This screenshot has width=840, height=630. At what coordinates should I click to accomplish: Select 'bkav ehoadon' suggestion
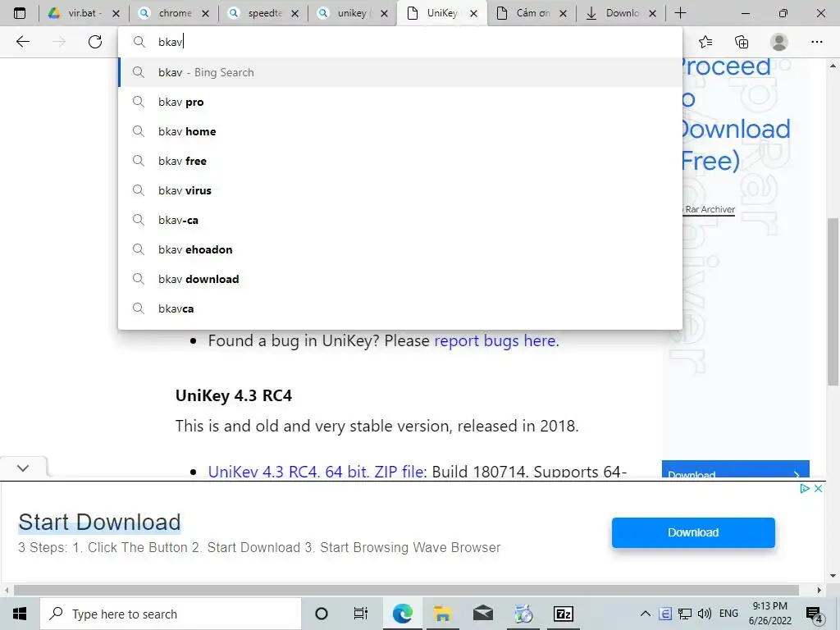click(400, 249)
